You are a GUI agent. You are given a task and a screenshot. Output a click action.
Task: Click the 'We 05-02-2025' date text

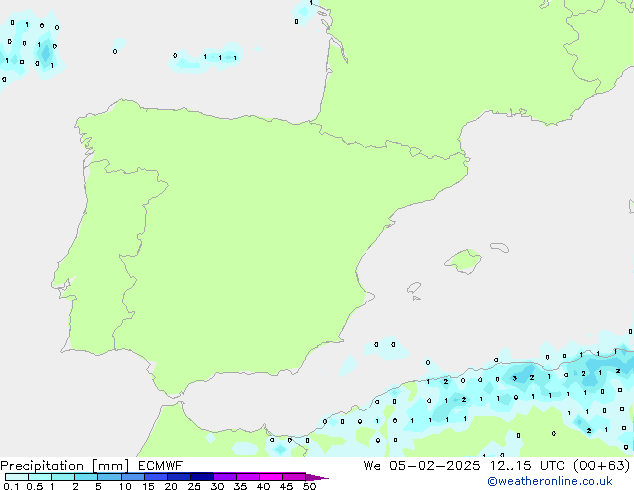point(422,466)
